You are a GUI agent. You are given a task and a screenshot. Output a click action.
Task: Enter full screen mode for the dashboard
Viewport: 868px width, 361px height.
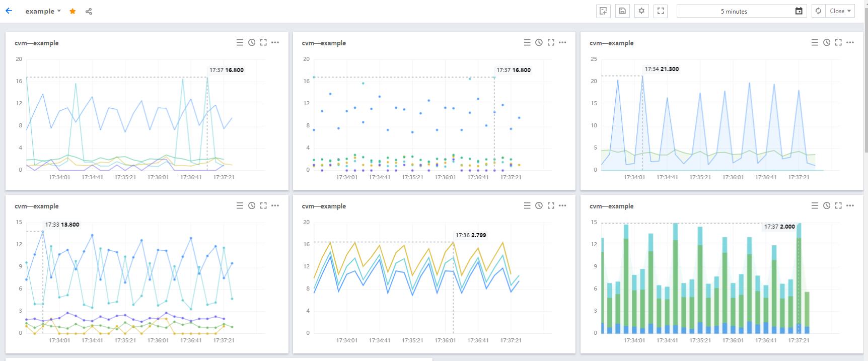pos(661,11)
